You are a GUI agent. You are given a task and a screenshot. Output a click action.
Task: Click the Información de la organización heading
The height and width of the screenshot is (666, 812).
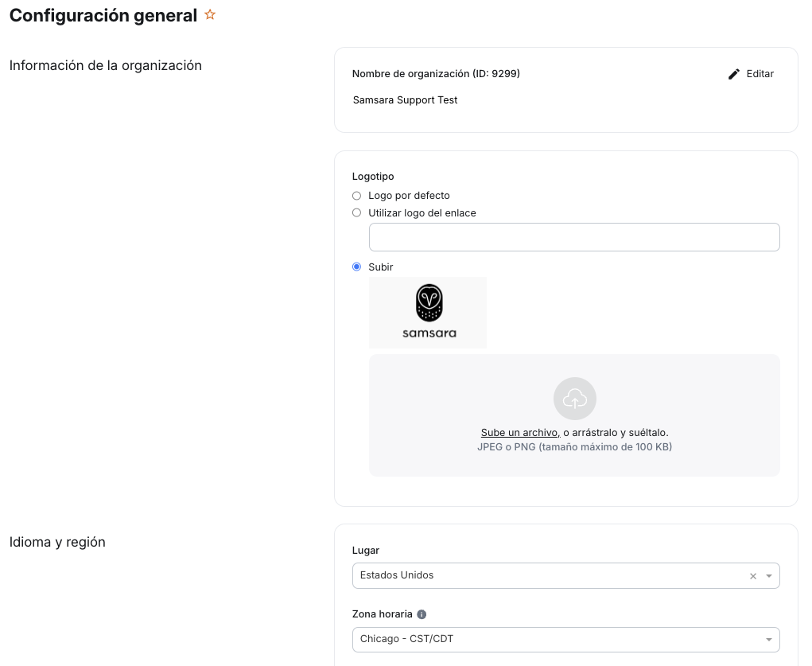point(106,65)
